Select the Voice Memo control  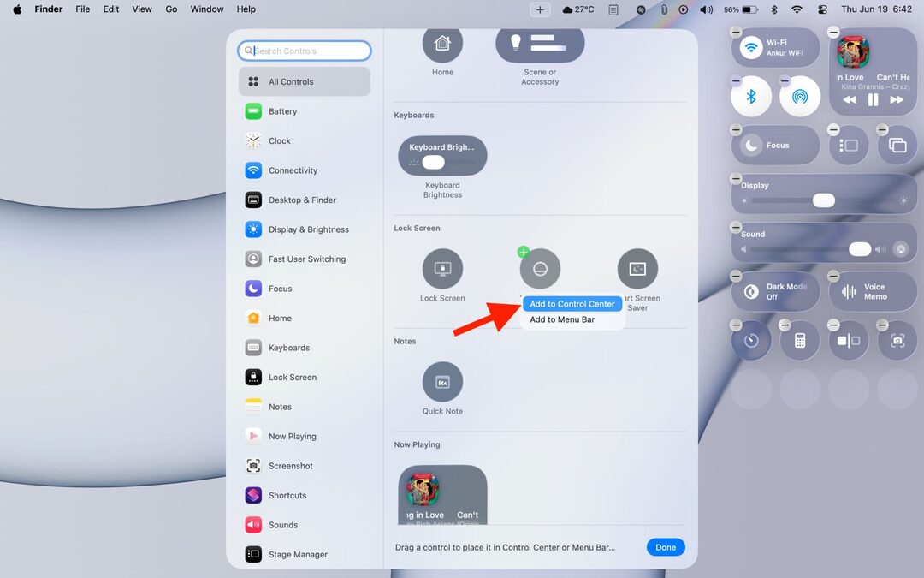tap(873, 291)
